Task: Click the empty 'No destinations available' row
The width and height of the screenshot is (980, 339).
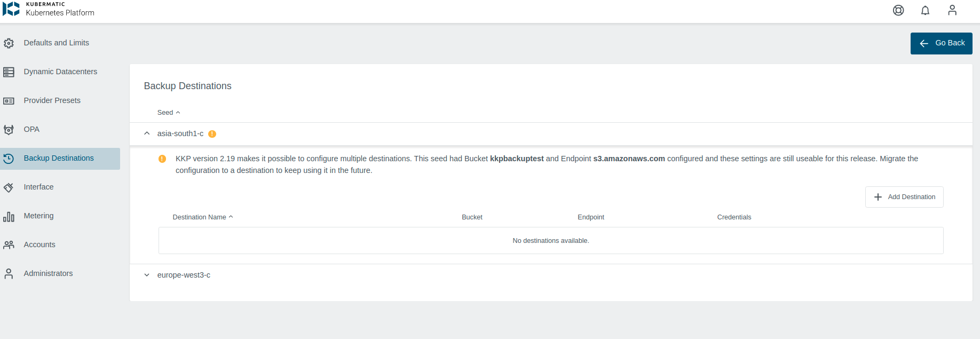Action: (550, 241)
